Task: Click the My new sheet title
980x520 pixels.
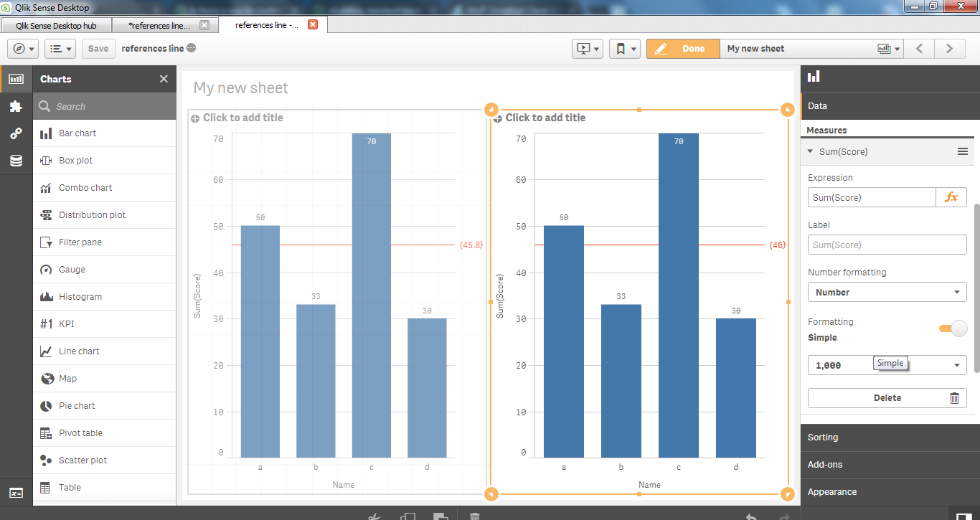Action: pos(241,88)
